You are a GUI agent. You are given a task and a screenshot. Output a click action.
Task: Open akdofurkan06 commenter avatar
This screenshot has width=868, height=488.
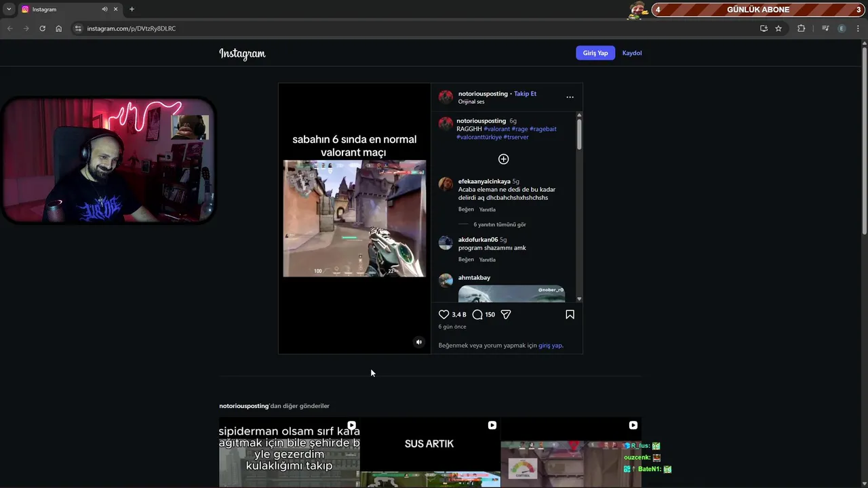coord(446,243)
